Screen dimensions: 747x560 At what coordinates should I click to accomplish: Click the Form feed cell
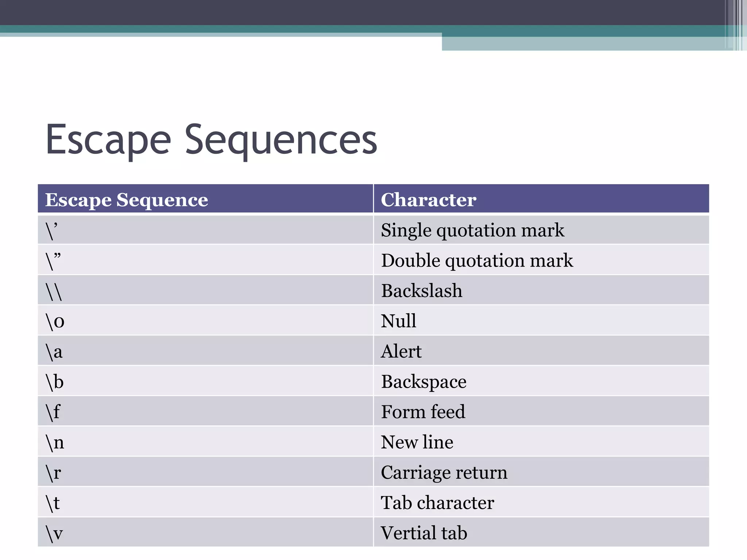click(423, 412)
